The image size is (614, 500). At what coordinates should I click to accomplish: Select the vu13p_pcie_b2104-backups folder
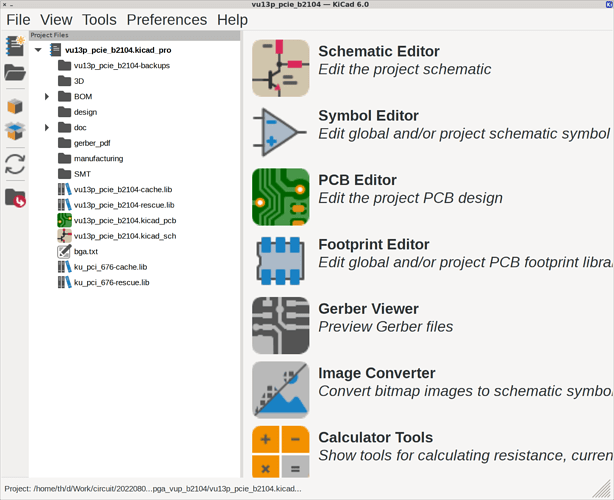(122, 65)
